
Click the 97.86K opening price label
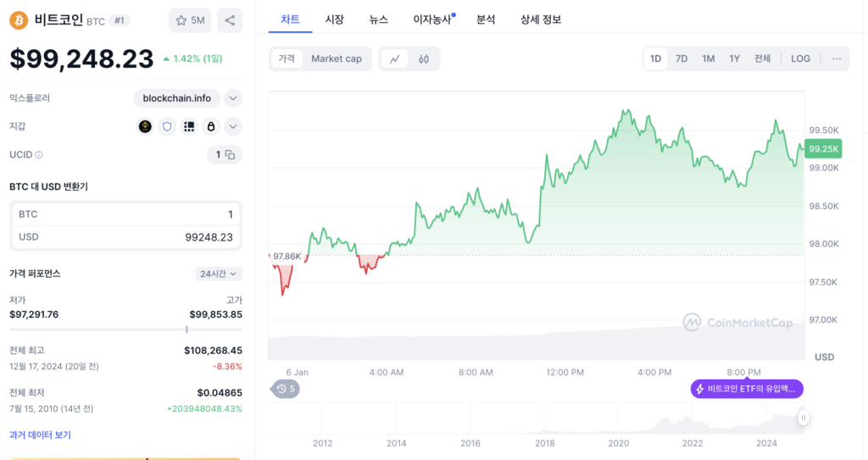coord(287,257)
